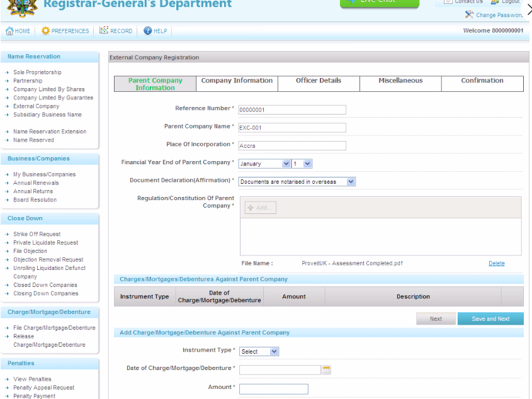Open Name Reservation Extension link
Image resolution: width=532 pixels, height=399 pixels.
point(50,132)
